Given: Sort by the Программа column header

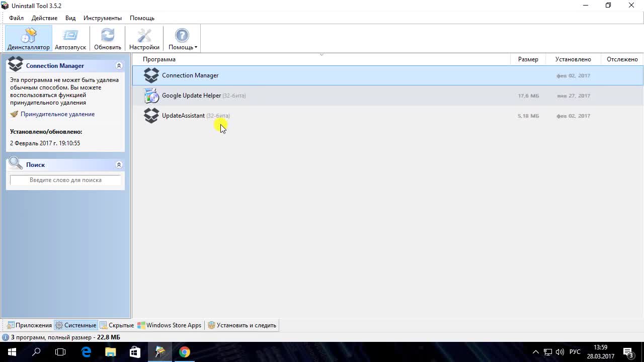Looking at the screenshot, I should (322, 59).
